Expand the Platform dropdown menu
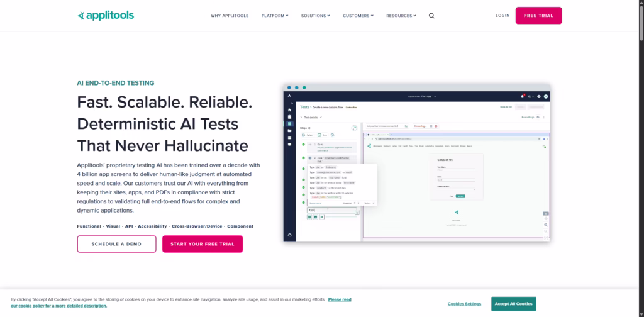Image resolution: width=644 pixels, height=317 pixels. coord(275,16)
